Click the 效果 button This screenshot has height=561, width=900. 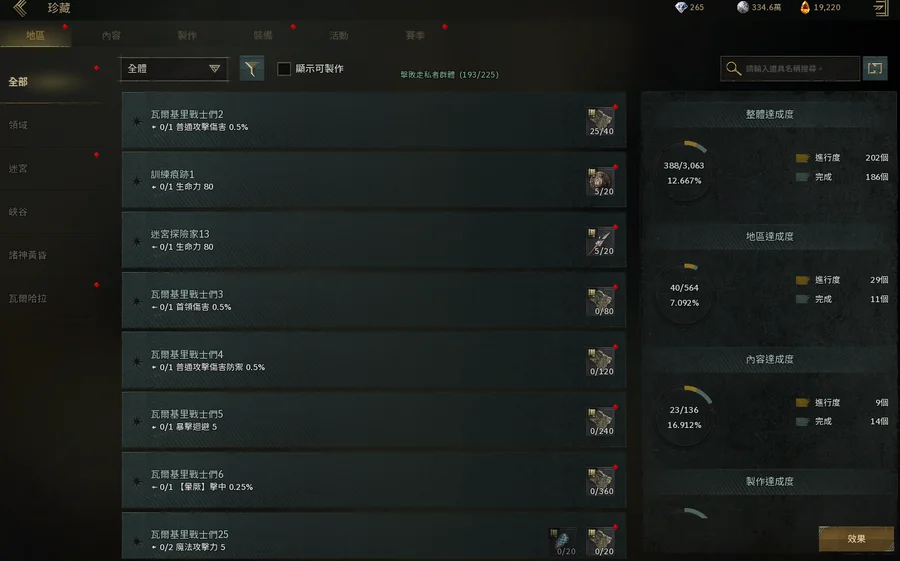coord(856,539)
